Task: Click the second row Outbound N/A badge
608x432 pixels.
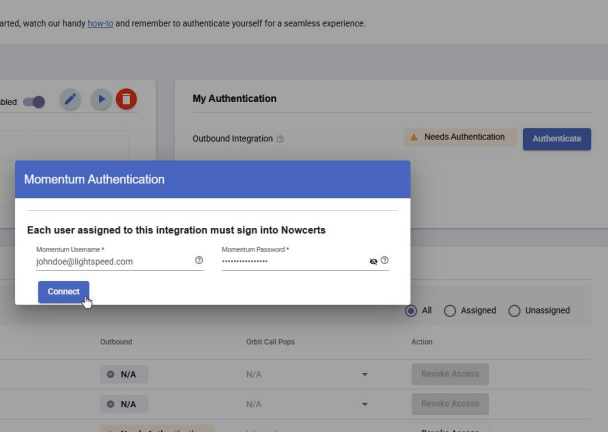Action: 124,404
